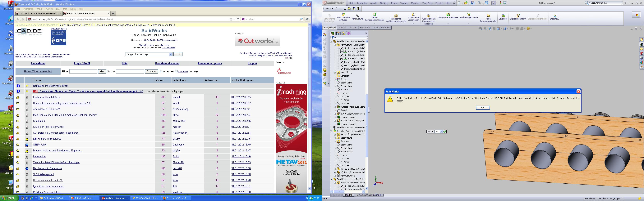Click Firefox home button
The image size is (644, 201).
point(307,19)
